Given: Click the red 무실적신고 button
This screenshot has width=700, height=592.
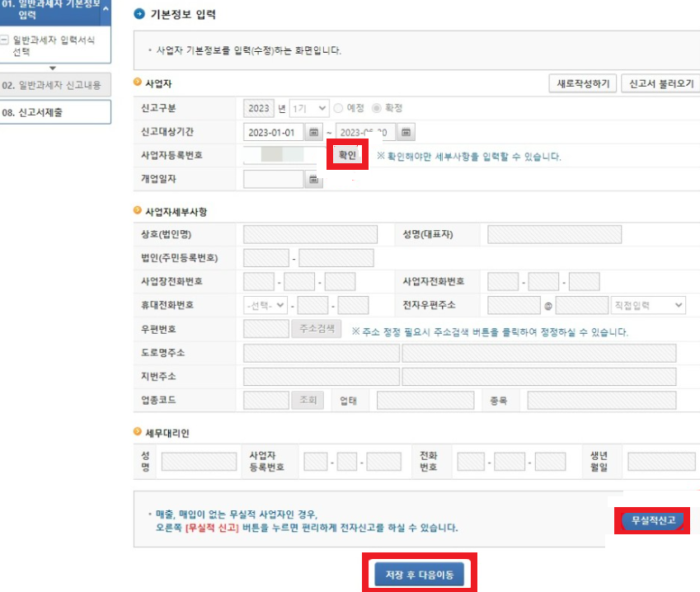Looking at the screenshot, I should coord(652,520).
